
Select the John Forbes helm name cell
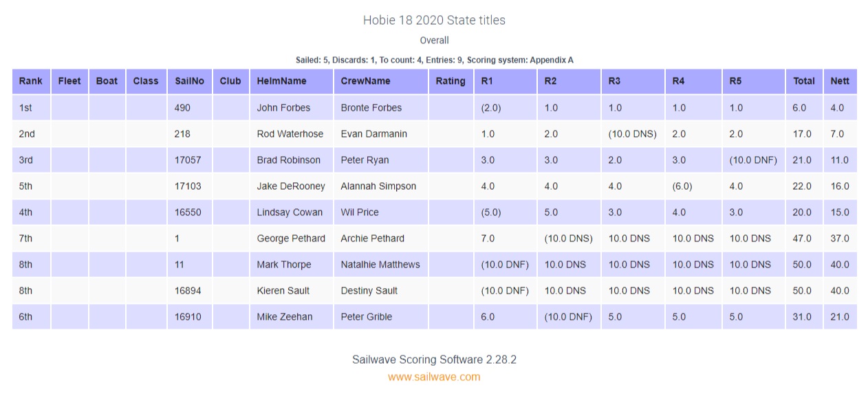(x=283, y=108)
